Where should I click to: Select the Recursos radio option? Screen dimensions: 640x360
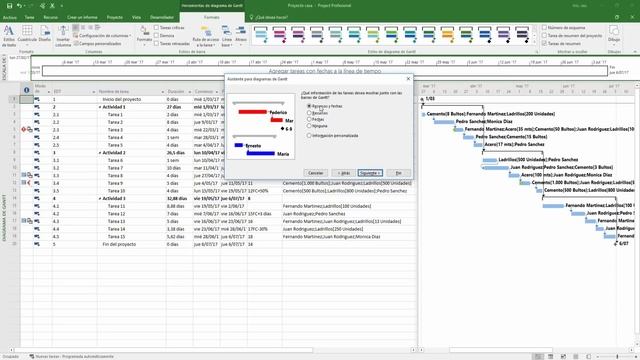309,113
